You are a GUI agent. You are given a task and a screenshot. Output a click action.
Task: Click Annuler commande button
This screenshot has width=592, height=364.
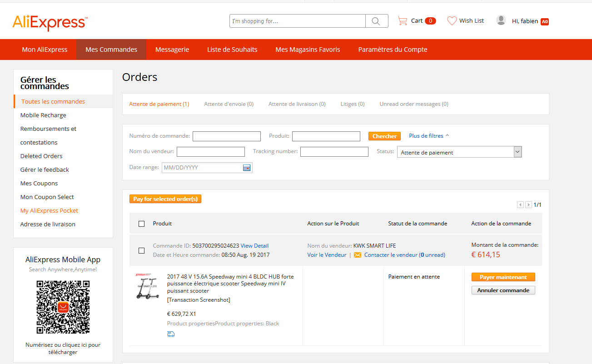point(503,290)
